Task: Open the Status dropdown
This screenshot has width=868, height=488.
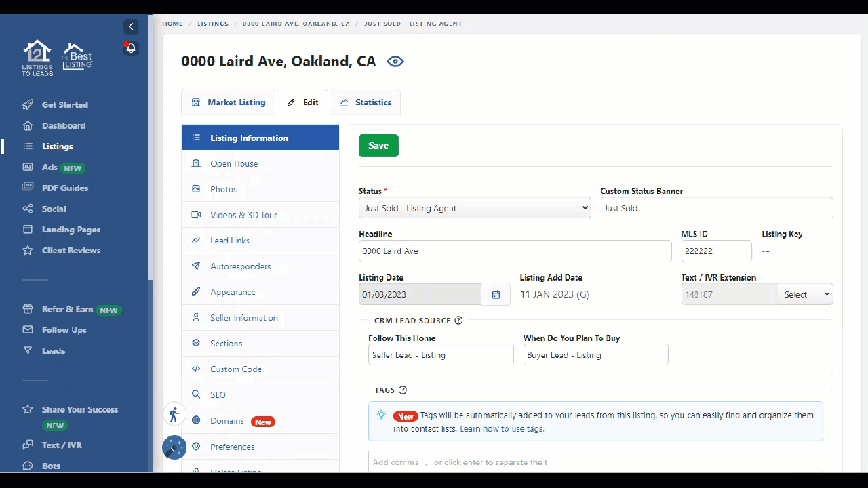Action: [x=475, y=207]
